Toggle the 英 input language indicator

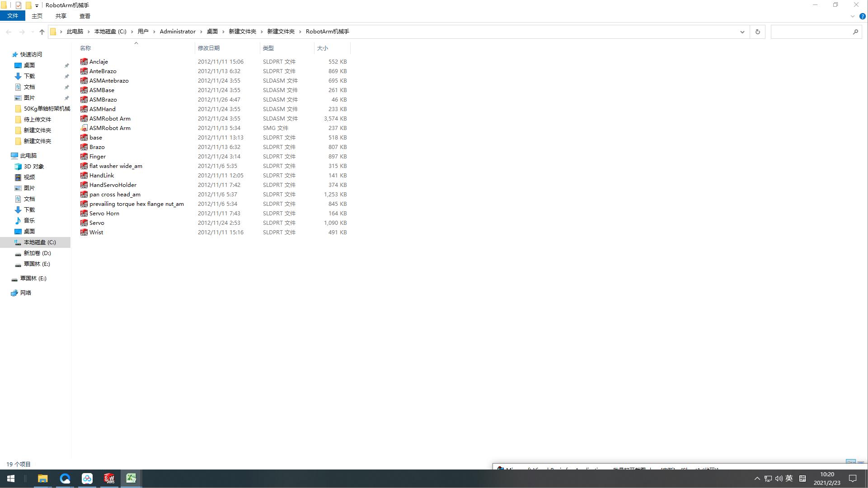pos(789,479)
